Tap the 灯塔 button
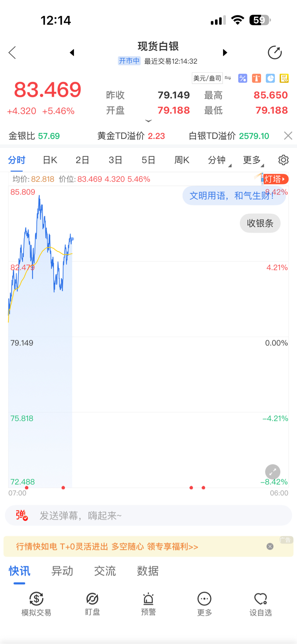This screenshot has width=297, height=644. pyautogui.click(x=275, y=179)
